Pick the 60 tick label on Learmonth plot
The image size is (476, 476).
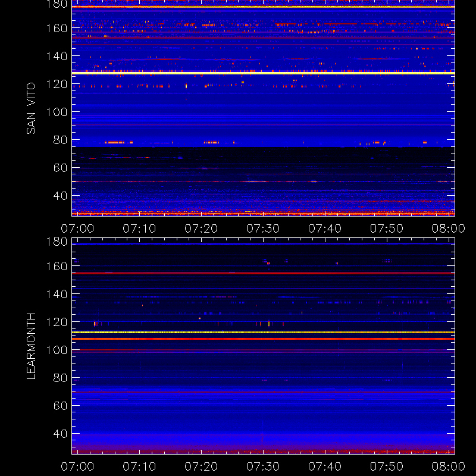[x=60, y=406]
